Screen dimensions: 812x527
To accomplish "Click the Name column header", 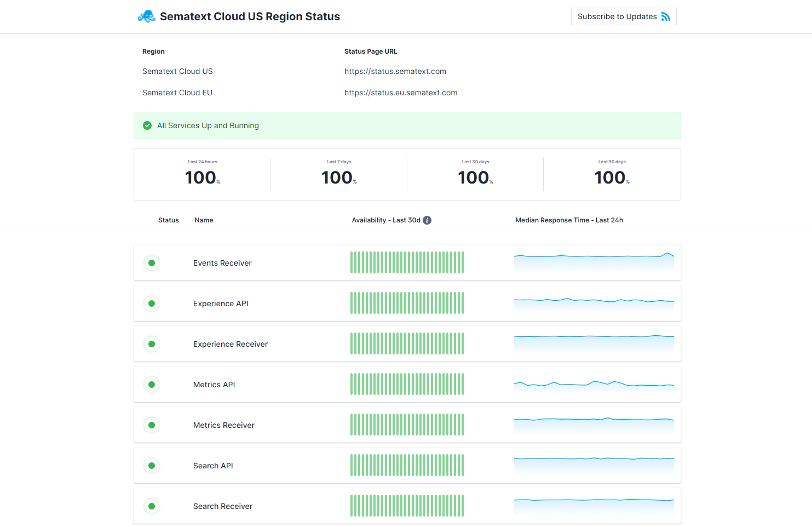I will [x=204, y=220].
